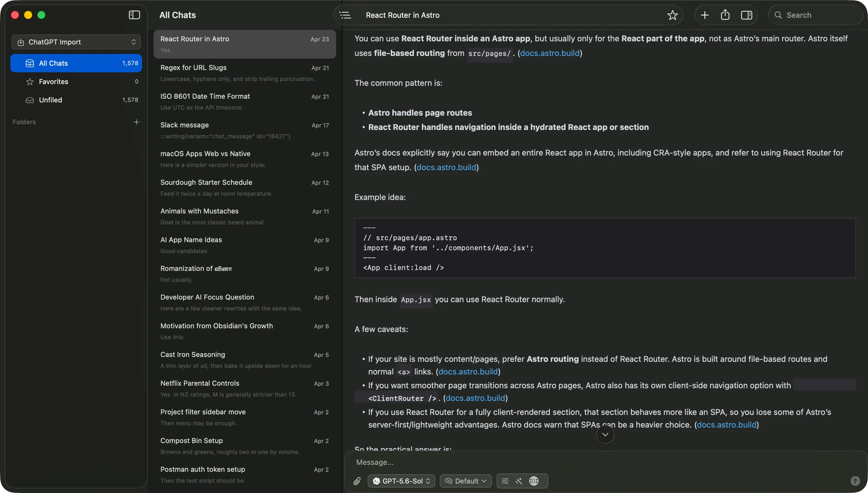Open the ISO 8601 Date Time Format chat
The image size is (868, 493).
[245, 102]
